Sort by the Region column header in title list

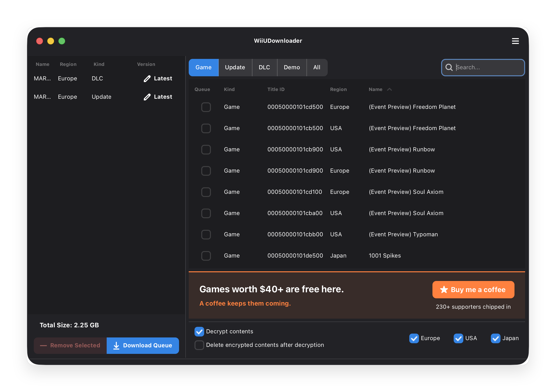(x=338, y=89)
